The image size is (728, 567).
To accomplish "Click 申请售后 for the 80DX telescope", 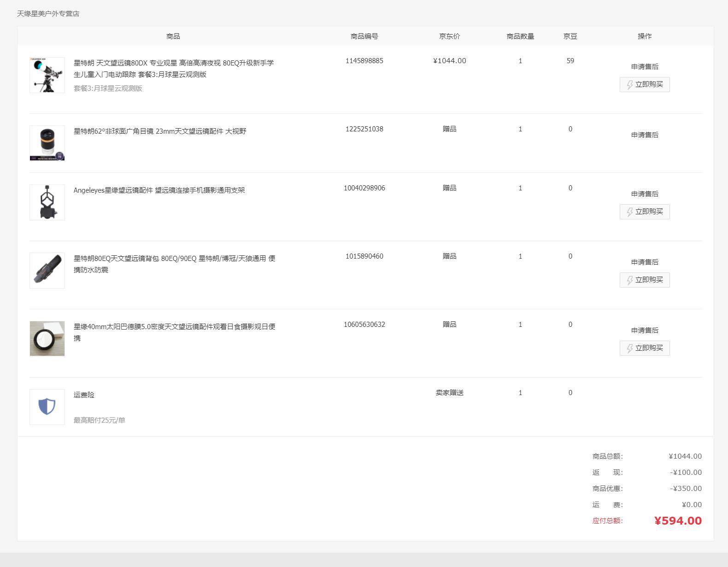I will coord(645,67).
